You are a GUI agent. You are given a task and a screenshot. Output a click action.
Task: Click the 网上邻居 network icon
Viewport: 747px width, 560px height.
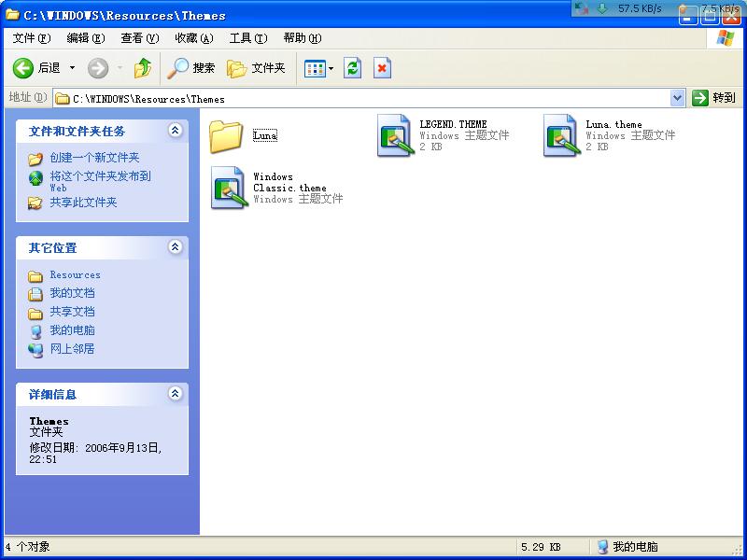pos(35,351)
